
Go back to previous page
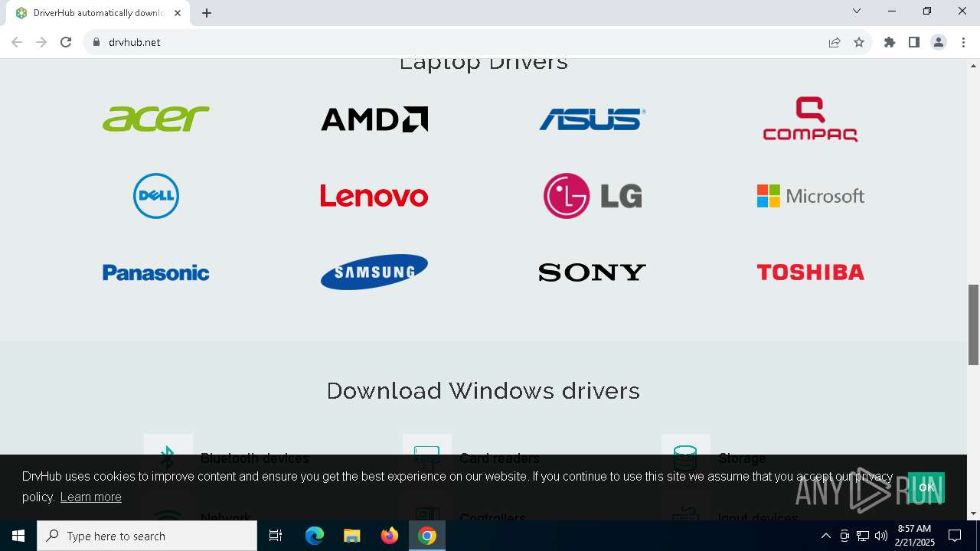point(17,42)
